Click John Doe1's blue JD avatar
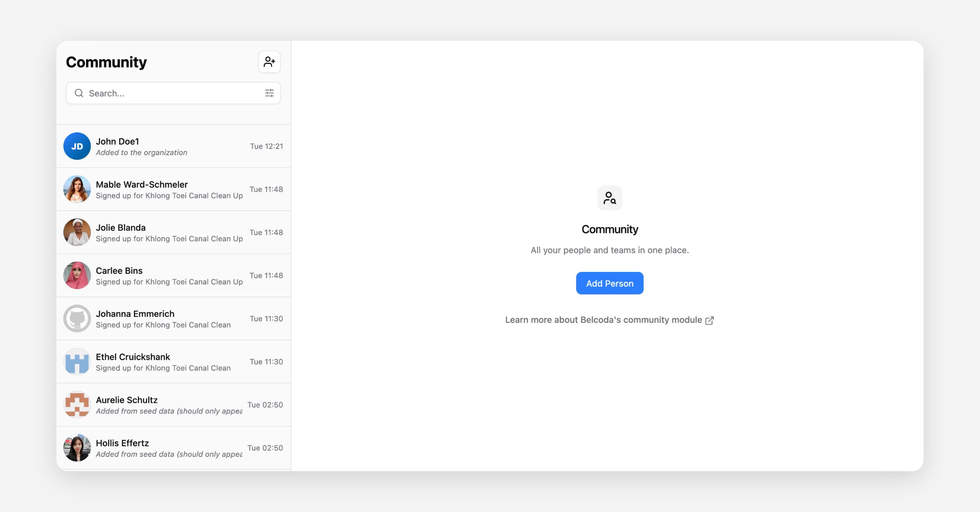 click(x=77, y=146)
